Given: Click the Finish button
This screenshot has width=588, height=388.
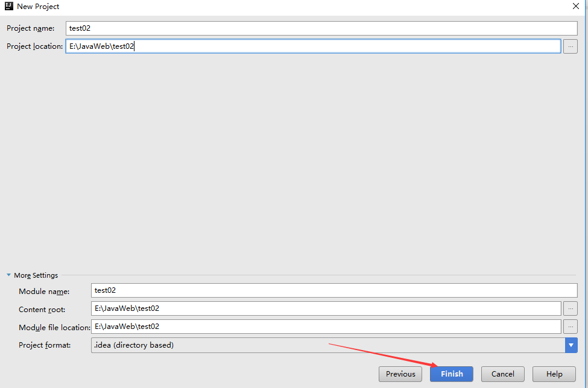Looking at the screenshot, I should click(451, 374).
